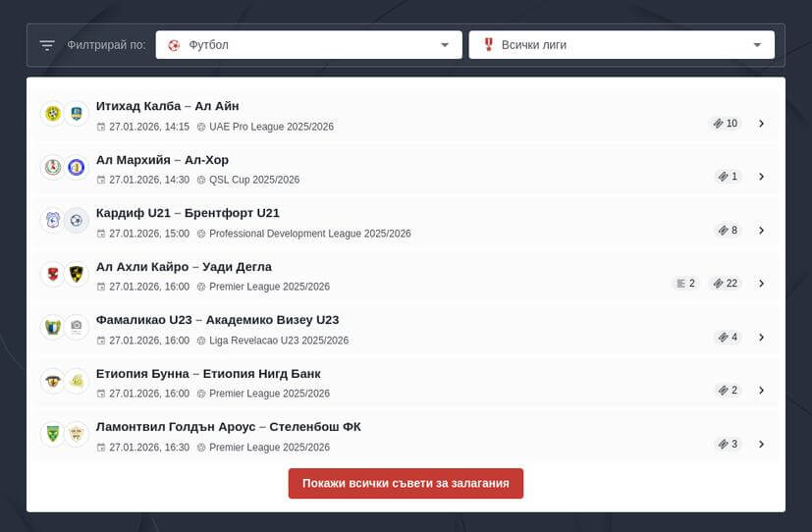
Task: Expand the Кардиф U21 – Брентфорт U21 arrow
Action: [x=761, y=231]
